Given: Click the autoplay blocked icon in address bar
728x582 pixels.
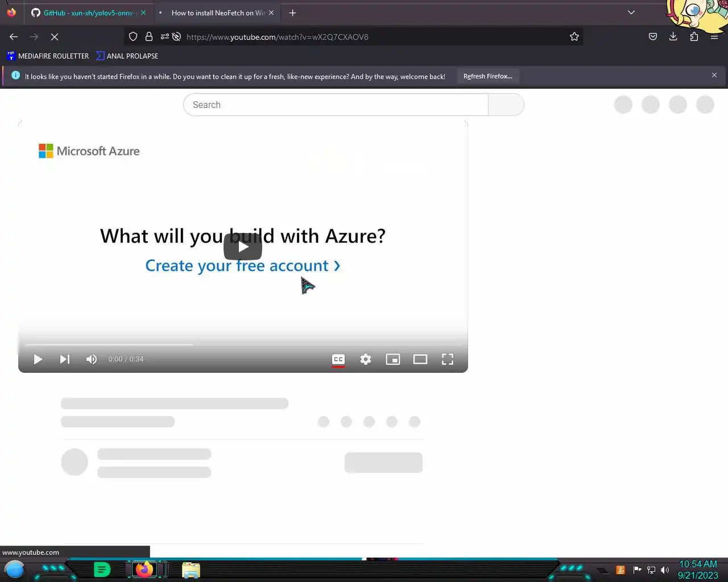Looking at the screenshot, I should point(177,36).
